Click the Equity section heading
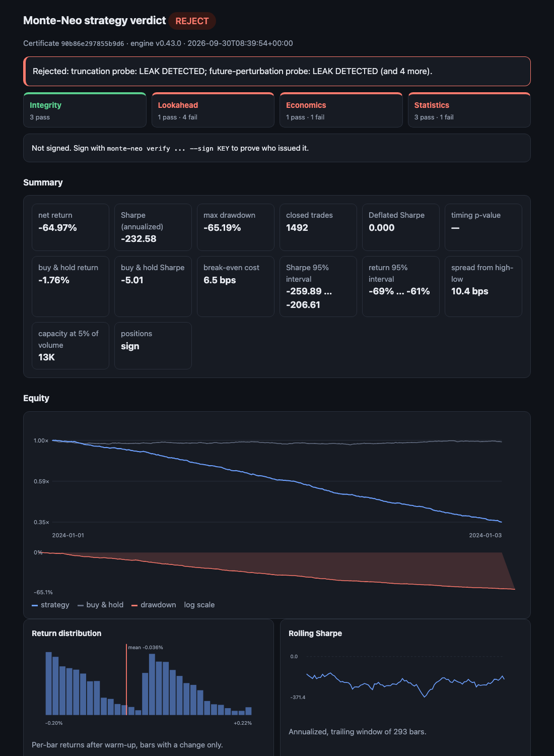Screen dimensions: 554x756 (x=36, y=398)
